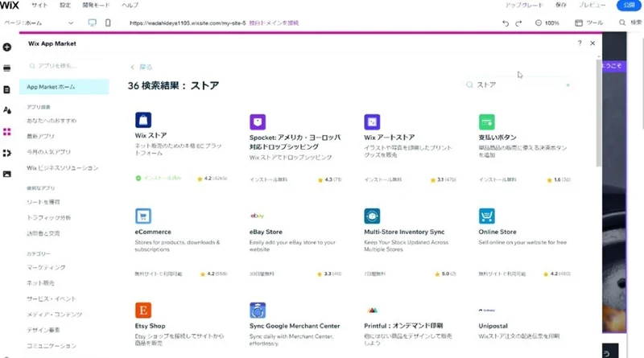The width and height of the screenshot is (644, 358).
Task: Open トラフィック分析 in sidebar
Action: 48,217
